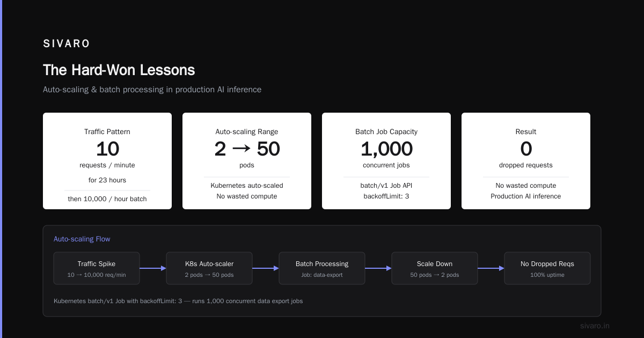Click the 0 in Result card
This screenshot has height=338, width=644.
point(526,149)
